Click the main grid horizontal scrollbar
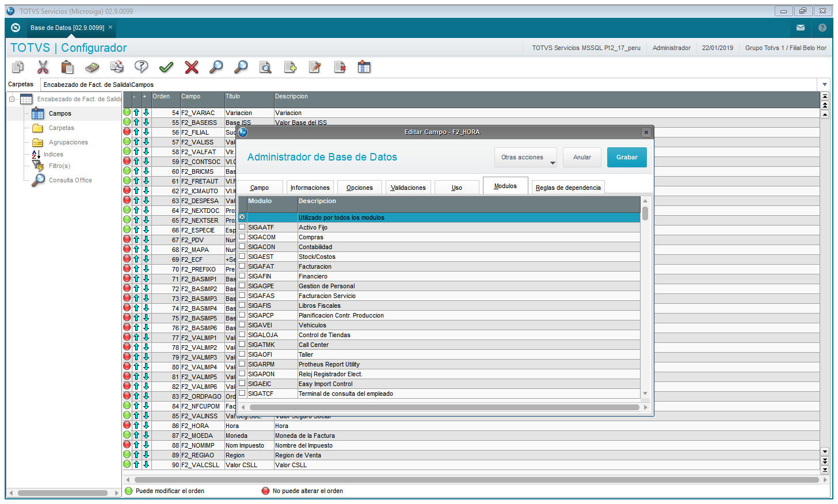 (477, 479)
